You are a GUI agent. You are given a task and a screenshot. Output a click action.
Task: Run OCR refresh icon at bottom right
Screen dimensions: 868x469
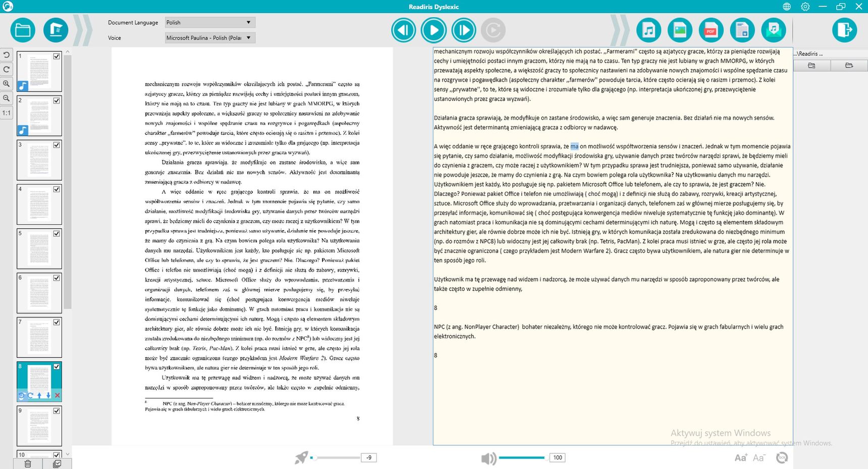(782, 458)
